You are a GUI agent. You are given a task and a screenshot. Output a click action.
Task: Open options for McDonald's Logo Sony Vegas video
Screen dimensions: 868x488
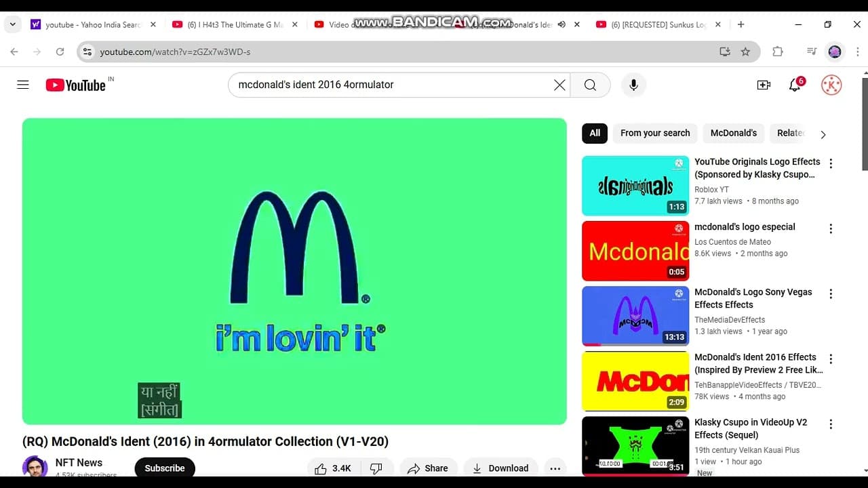click(x=831, y=293)
